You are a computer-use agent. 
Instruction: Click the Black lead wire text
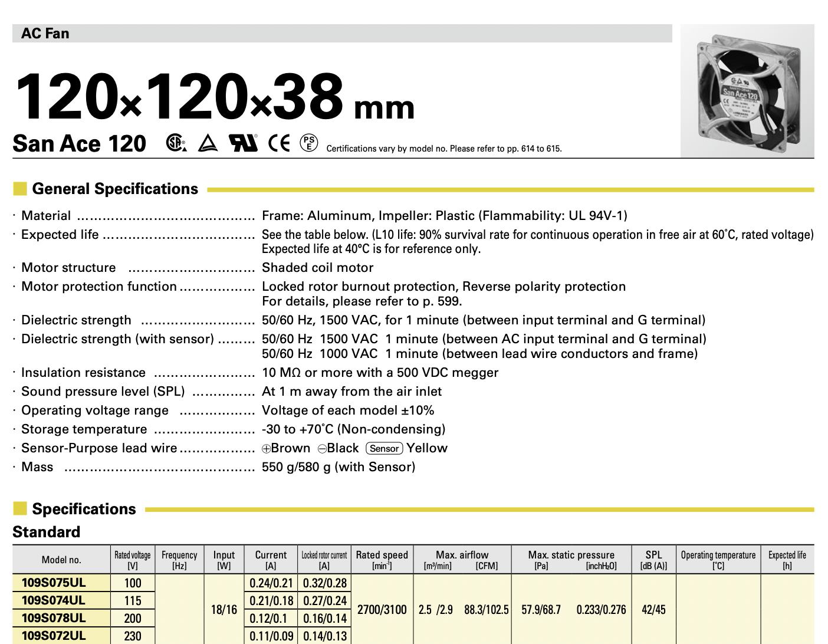(343, 448)
